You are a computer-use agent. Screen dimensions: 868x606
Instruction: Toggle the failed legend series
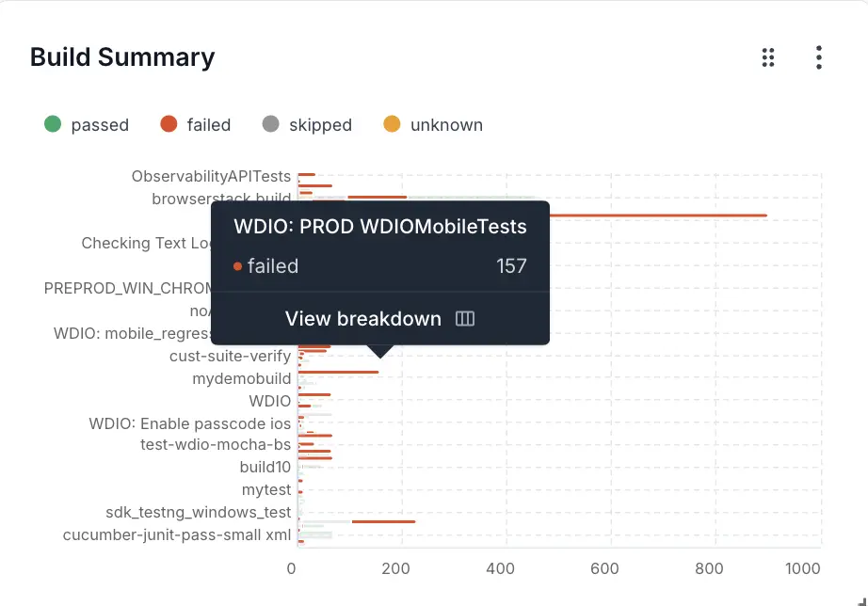coord(208,125)
